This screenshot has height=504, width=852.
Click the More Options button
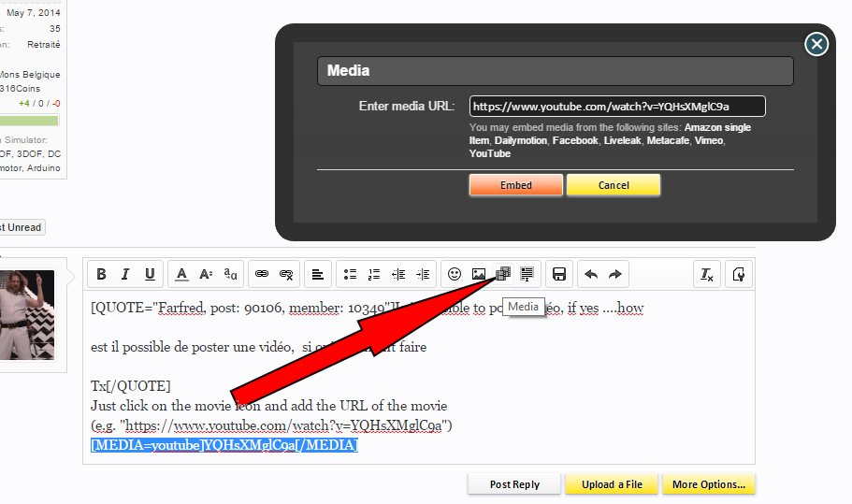[x=709, y=484]
